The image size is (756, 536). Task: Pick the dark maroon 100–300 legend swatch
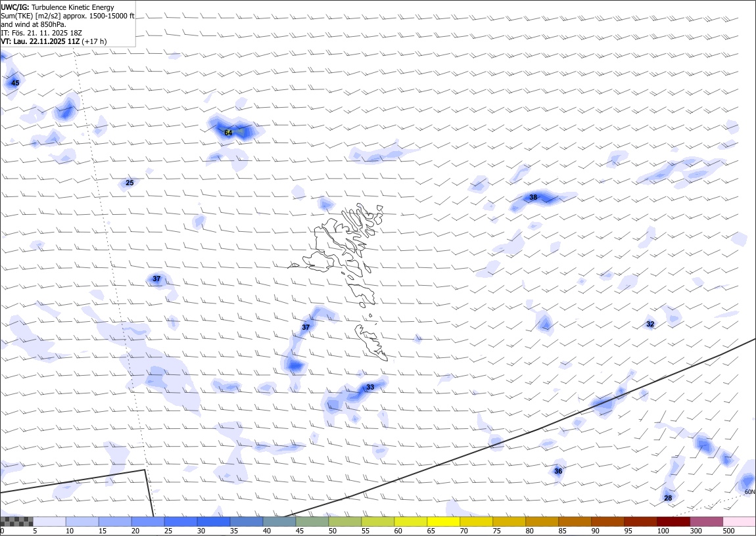coord(673,522)
